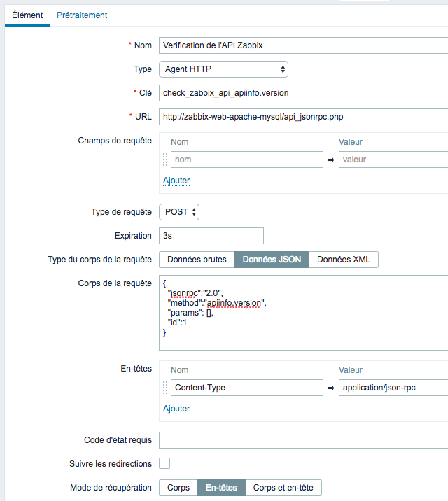Viewport: 448px width, 501px height.
Task: Click the application/json-rpc header value field
Action: coord(393,388)
